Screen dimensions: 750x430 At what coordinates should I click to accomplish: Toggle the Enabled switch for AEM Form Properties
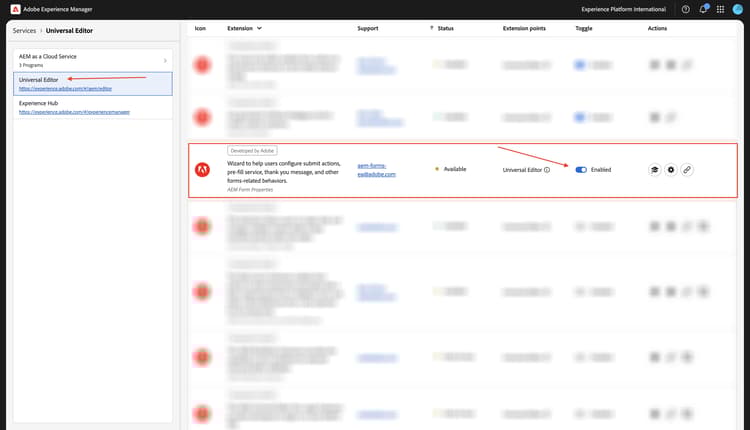(581, 170)
